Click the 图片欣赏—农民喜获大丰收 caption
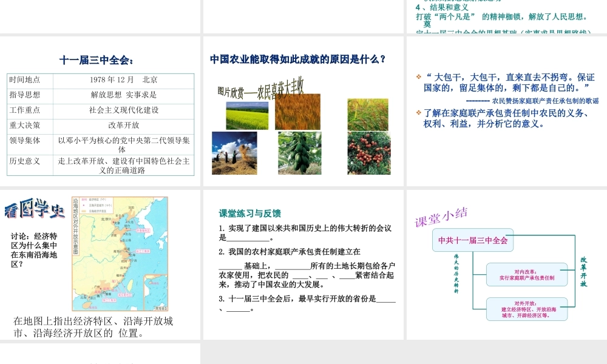 tap(260, 89)
